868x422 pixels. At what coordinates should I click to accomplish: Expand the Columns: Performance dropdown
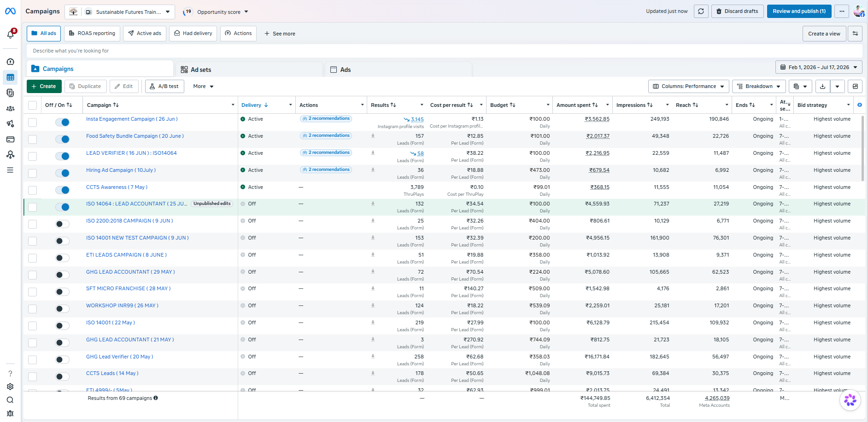[x=689, y=87]
